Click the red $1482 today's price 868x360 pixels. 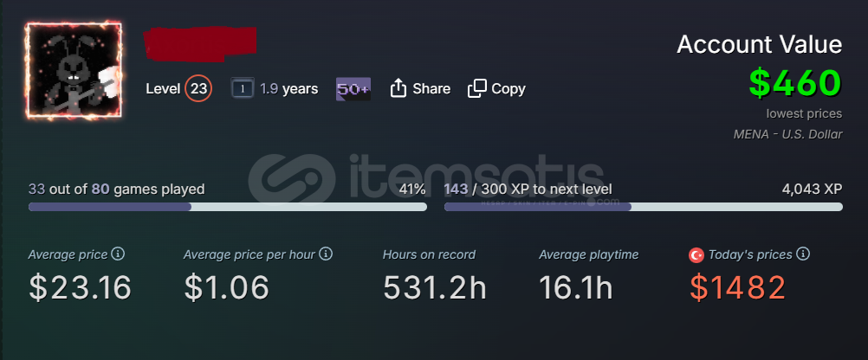pyautogui.click(x=736, y=287)
